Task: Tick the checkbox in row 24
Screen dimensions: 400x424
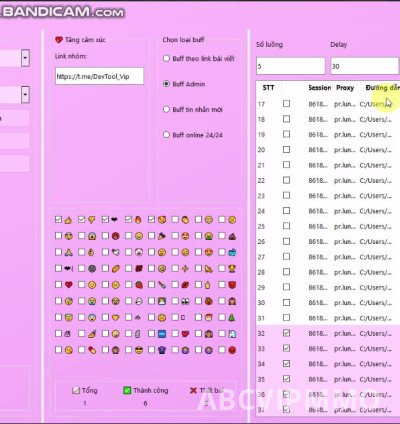Action: (x=286, y=211)
